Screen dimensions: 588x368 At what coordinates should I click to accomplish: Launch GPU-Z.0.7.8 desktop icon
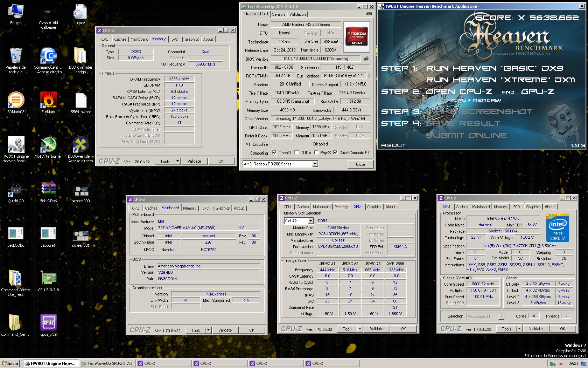[x=48, y=281]
